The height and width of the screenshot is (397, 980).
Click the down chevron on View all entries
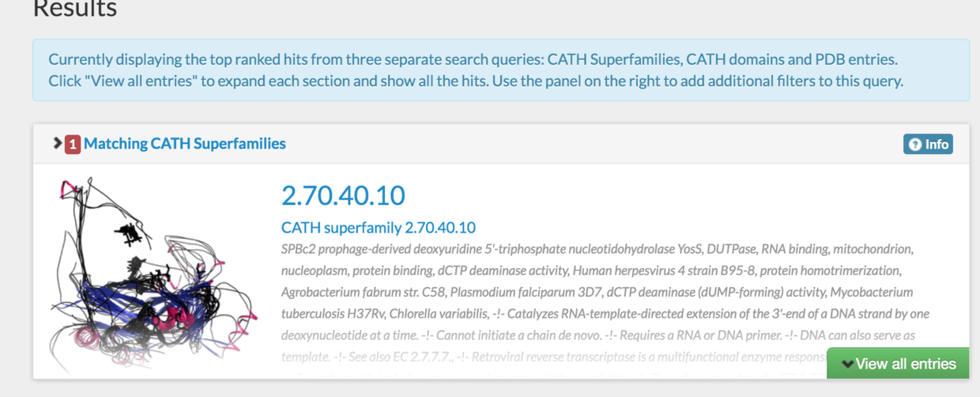(x=847, y=364)
